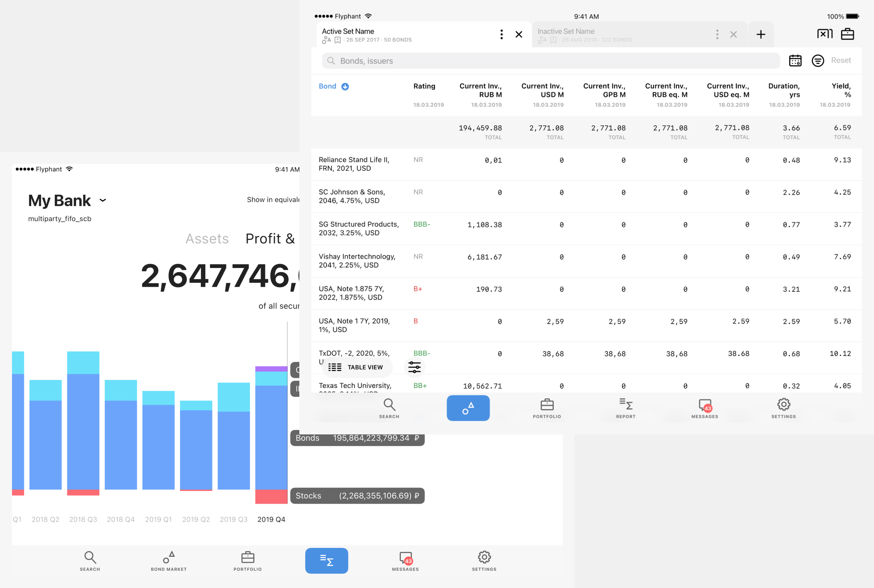The height and width of the screenshot is (588, 874).
Task: Open sliders settings icon next to Table View
Action: tap(414, 367)
